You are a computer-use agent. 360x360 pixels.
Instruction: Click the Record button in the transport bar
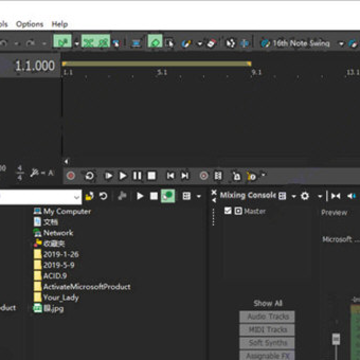(x=71, y=176)
